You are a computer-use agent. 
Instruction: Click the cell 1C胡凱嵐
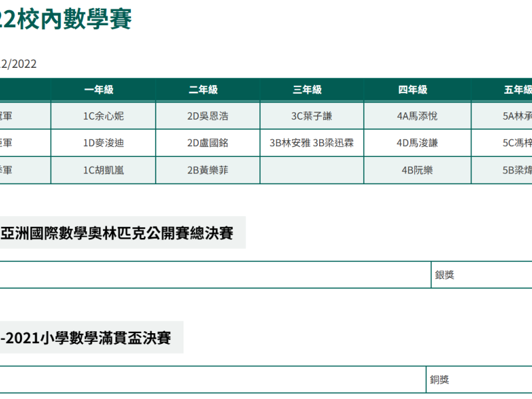103,170
